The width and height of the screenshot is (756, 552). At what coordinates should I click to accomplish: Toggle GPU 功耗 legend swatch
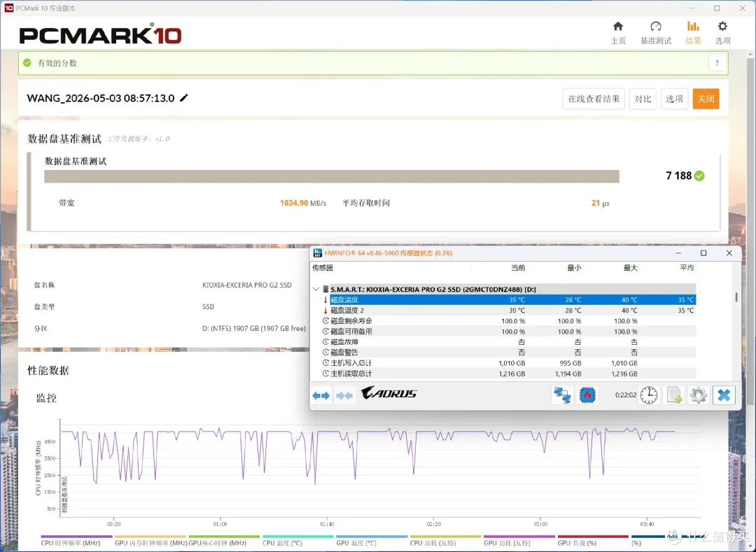[519, 536]
